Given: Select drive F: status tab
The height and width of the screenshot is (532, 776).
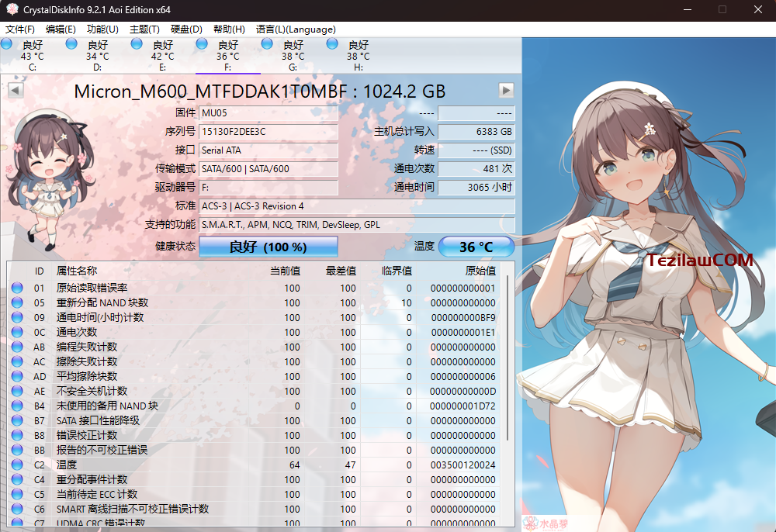Looking at the screenshot, I should [x=227, y=55].
